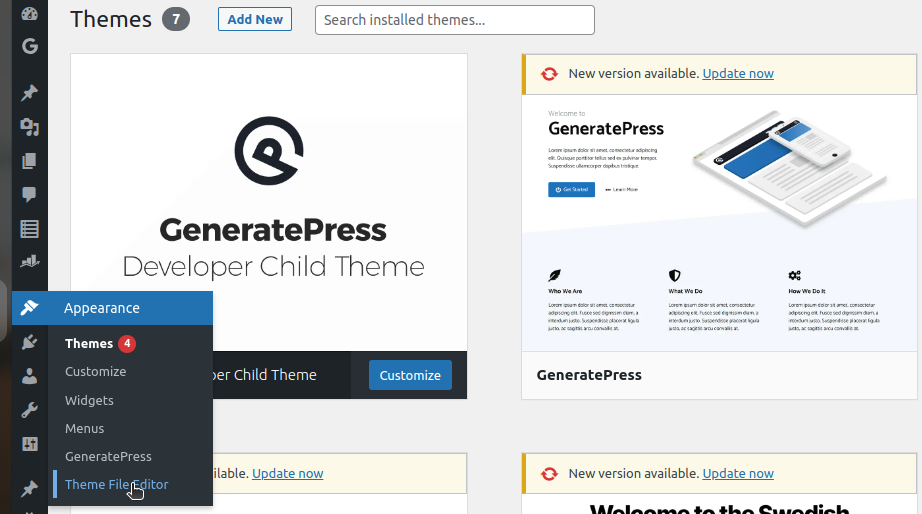Open the Plugins plug icon
This screenshot has width=922, height=514.
point(29,342)
